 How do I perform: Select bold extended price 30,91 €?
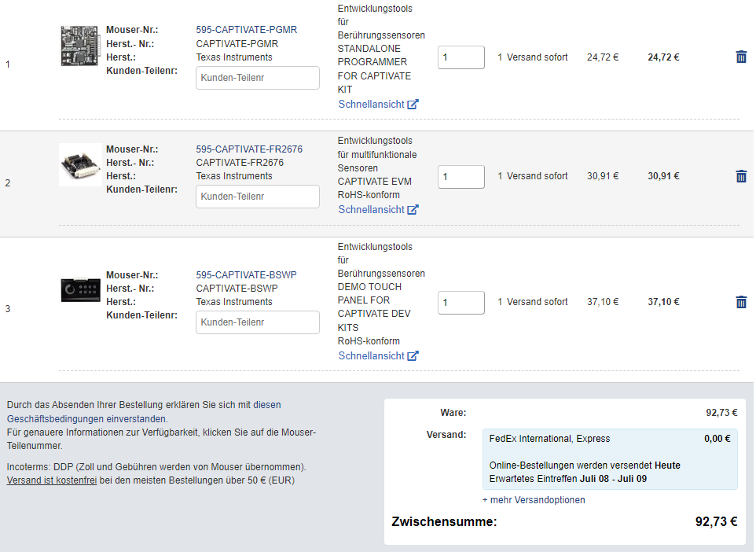click(x=663, y=176)
